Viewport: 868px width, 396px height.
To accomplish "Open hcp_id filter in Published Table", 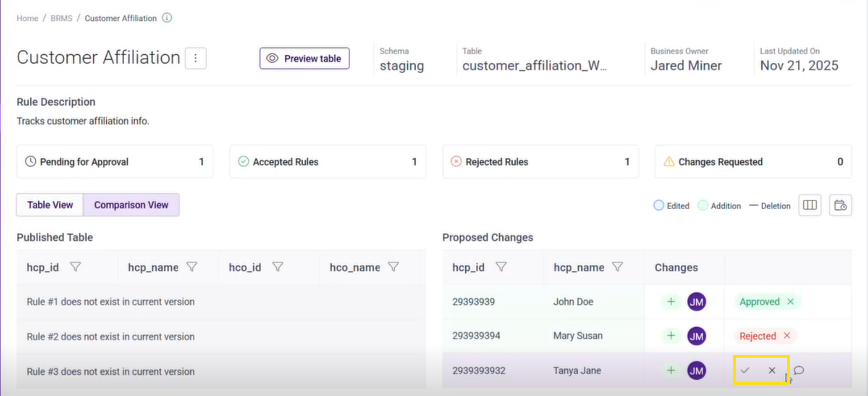I will pyautogui.click(x=75, y=267).
